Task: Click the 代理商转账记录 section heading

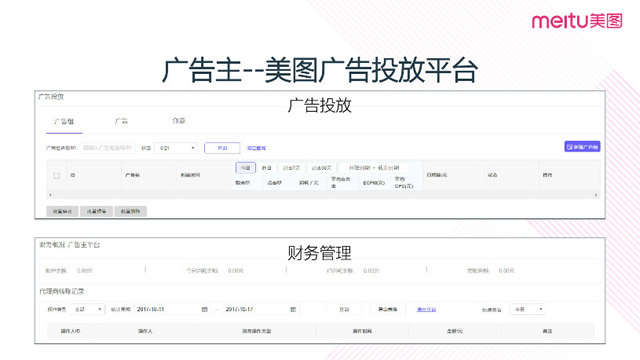Action: (62, 291)
